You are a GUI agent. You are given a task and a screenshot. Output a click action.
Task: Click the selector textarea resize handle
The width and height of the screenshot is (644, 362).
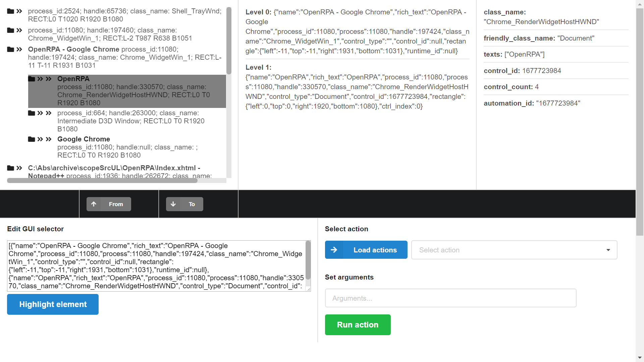coord(308,289)
